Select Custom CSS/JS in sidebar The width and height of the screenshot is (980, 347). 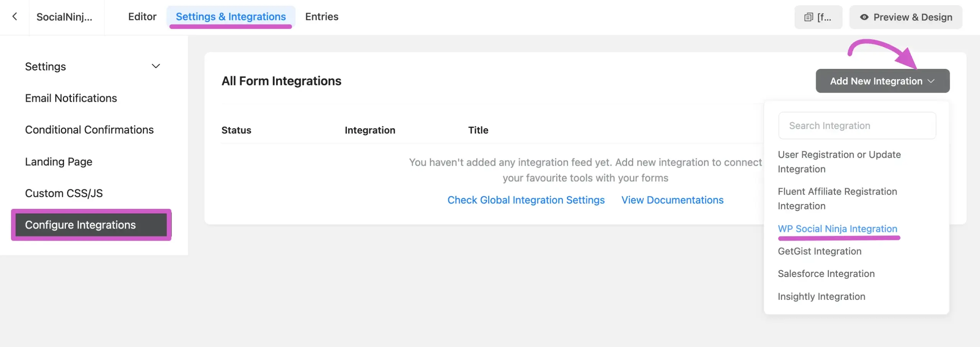64,193
